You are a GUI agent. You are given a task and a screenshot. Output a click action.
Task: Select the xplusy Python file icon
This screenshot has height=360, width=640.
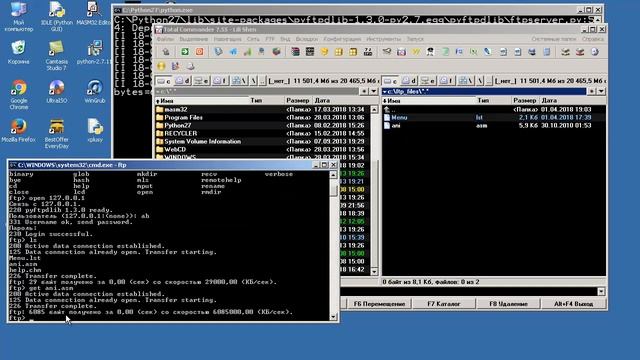[95, 131]
